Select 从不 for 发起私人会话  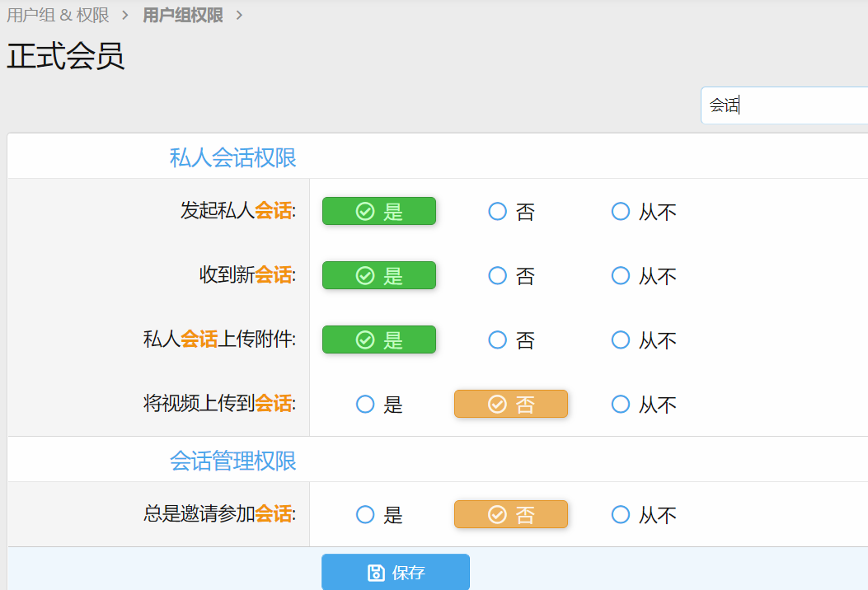click(621, 212)
